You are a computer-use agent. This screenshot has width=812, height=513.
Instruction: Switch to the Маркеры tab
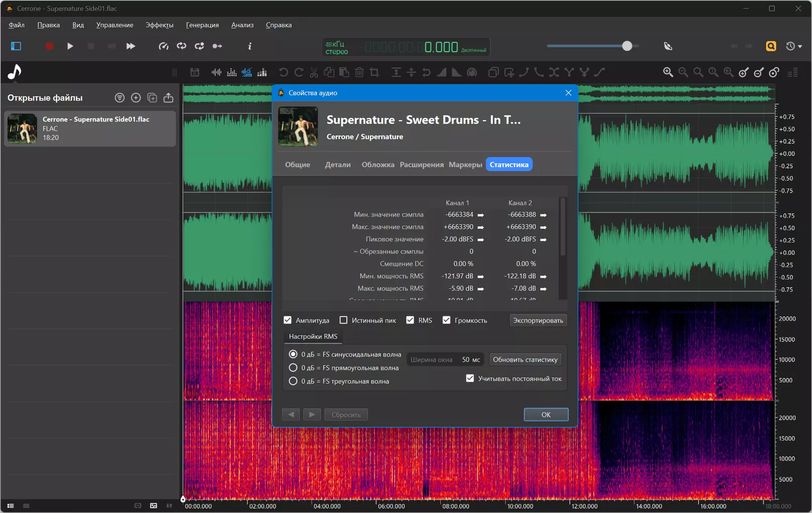[465, 164]
